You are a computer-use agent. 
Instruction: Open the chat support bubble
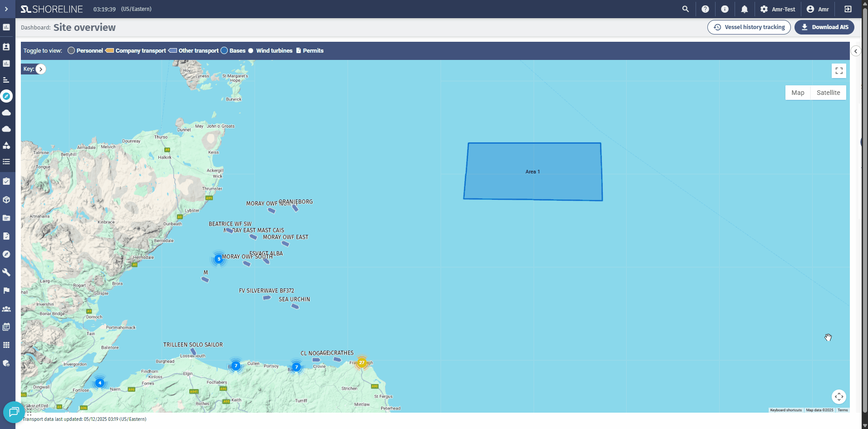(x=14, y=412)
